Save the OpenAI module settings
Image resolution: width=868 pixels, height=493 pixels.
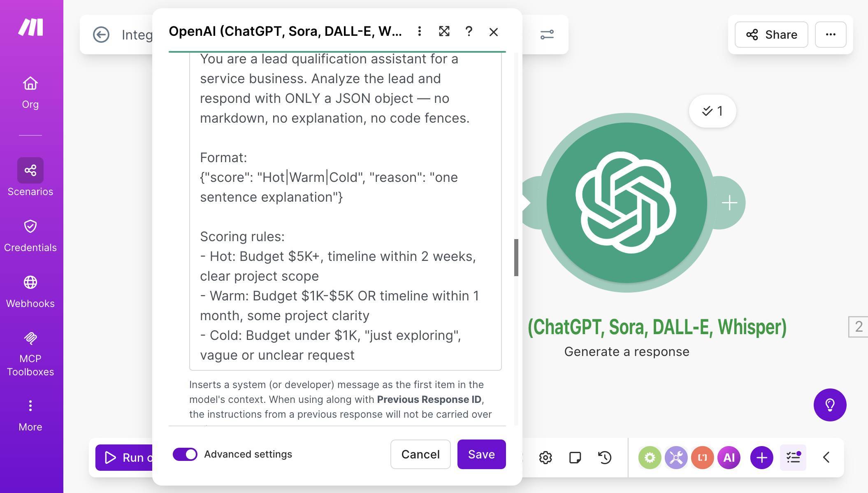pos(481,454)
